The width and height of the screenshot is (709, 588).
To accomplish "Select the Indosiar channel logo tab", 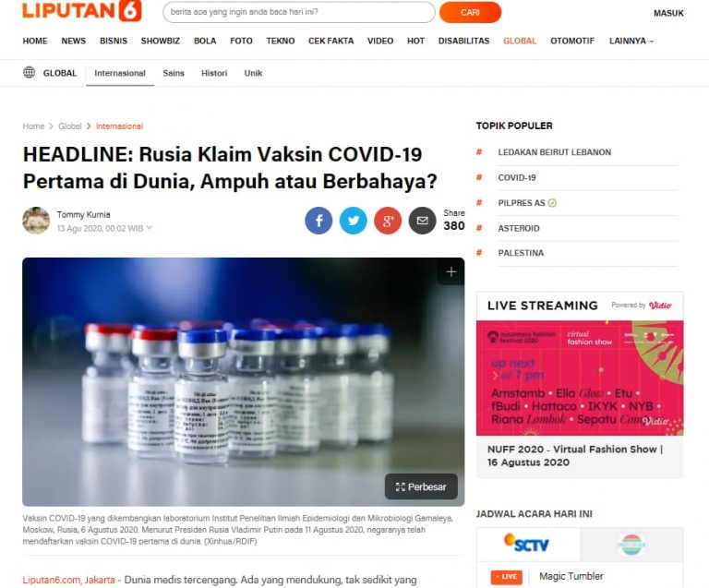I will point(631,545).
